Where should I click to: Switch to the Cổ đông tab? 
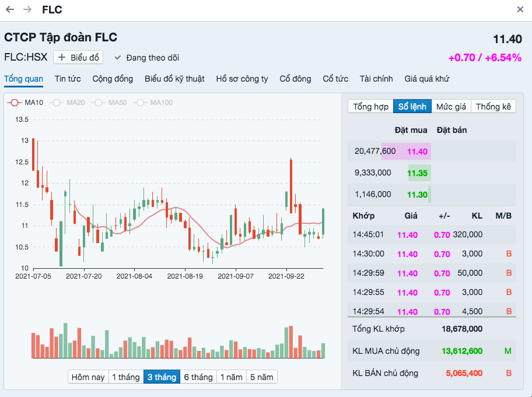point(295,79)
